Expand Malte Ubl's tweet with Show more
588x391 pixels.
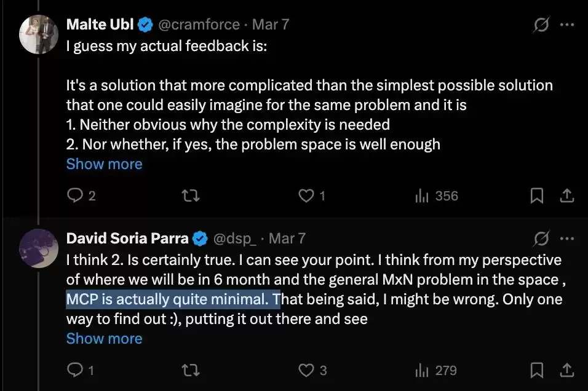click(104, 164)
